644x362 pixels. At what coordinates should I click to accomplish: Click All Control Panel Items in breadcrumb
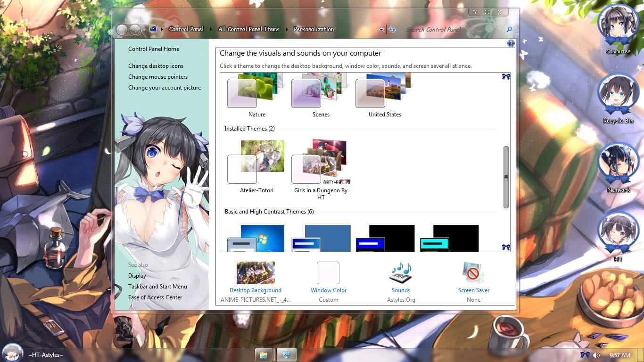pos(249,29)
